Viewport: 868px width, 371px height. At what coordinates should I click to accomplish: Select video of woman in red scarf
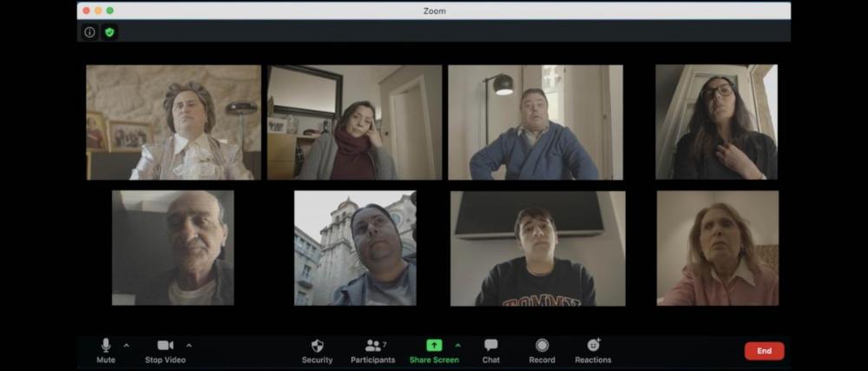tap(355, 123)
